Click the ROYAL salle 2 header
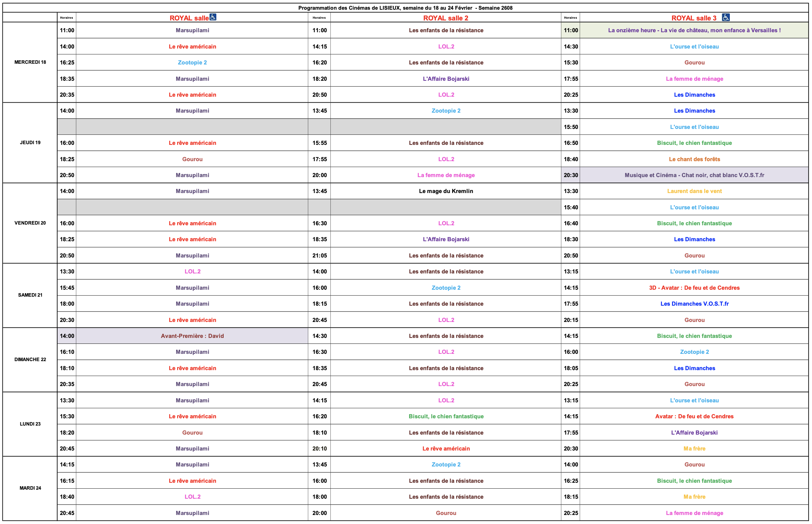 (446, 18)
